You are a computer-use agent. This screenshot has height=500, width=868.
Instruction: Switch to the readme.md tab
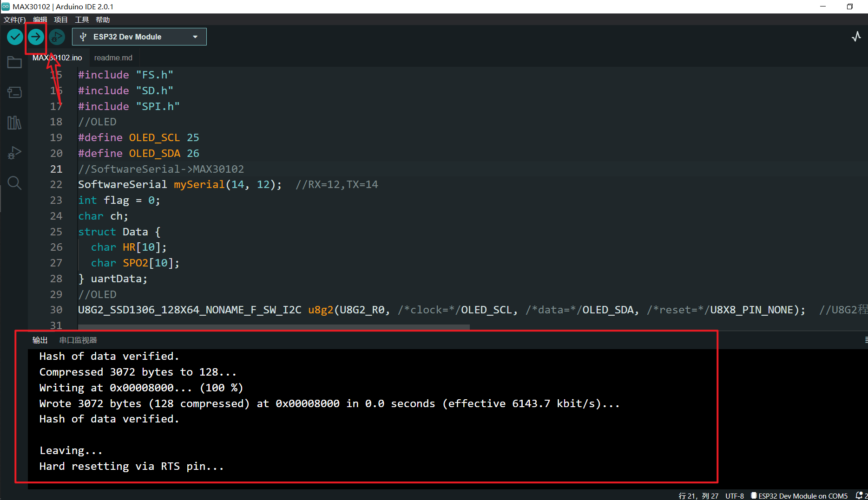[x=113, y=58]
